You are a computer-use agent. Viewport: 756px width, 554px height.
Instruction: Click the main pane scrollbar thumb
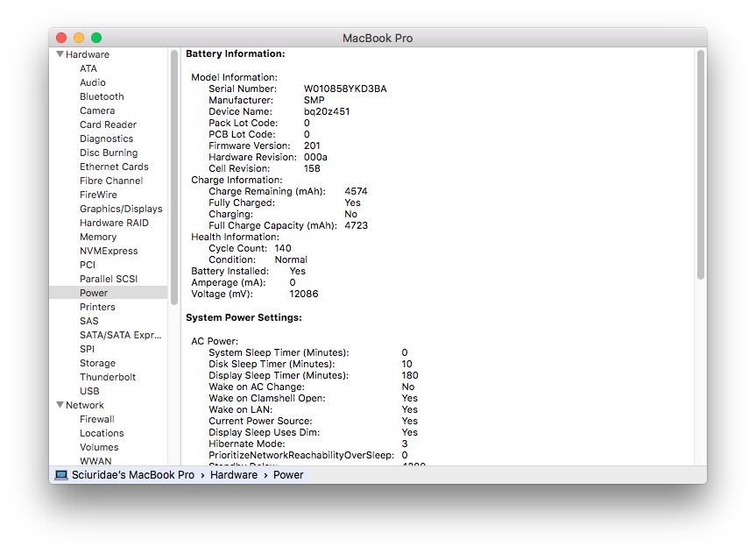[701, 165]
